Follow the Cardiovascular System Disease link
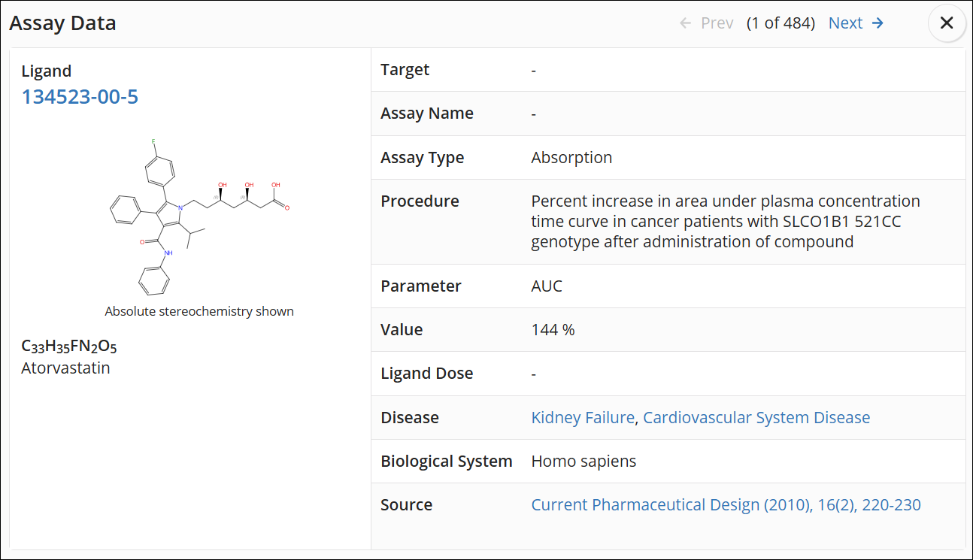973x560 pixels. (x=756, y=418)
